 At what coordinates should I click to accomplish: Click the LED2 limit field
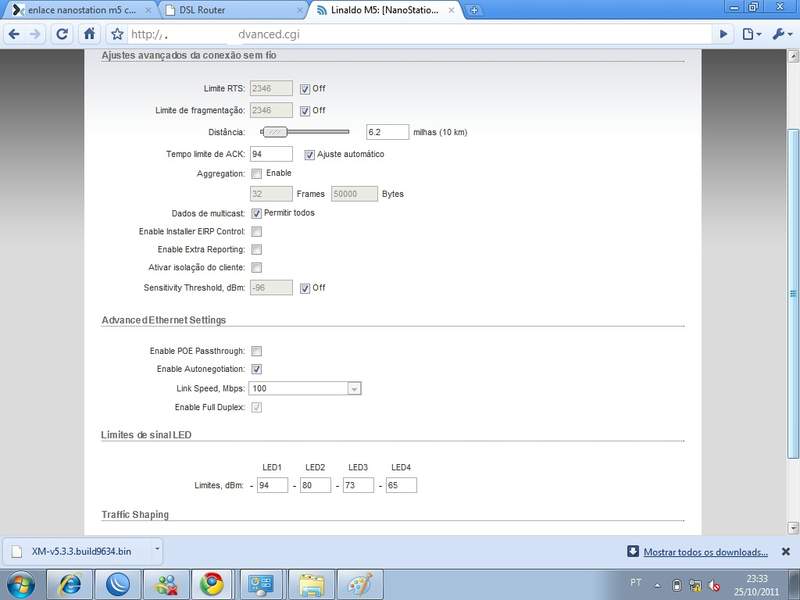point(315,485)
